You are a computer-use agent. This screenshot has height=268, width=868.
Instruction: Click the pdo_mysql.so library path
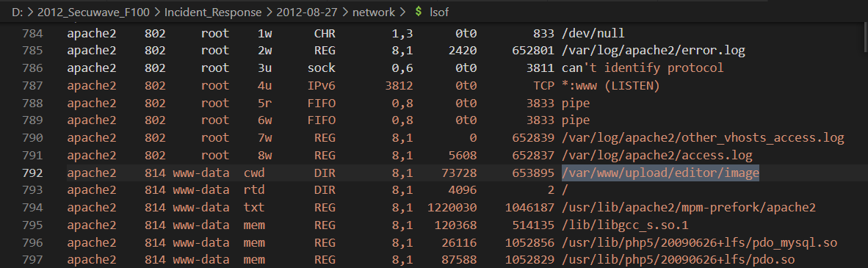click(x=699, y=243)
